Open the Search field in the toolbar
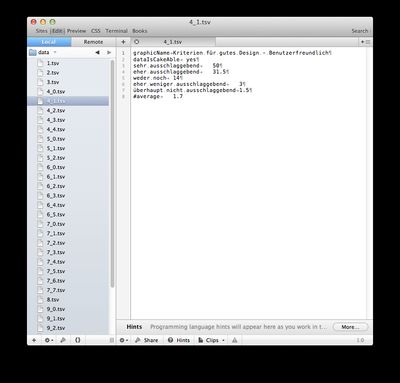Screen dimensions: 400x383 tap(360, 31)
